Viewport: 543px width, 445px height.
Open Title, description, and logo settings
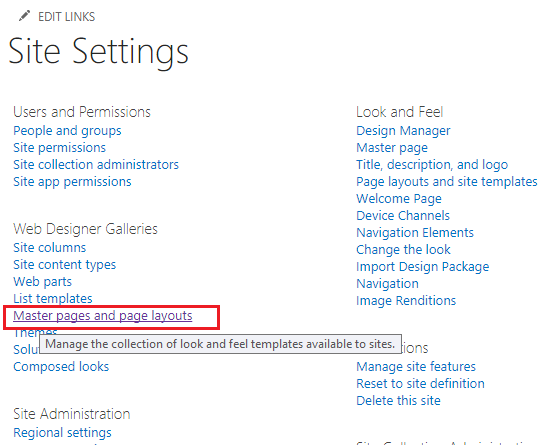pos(432,165)
